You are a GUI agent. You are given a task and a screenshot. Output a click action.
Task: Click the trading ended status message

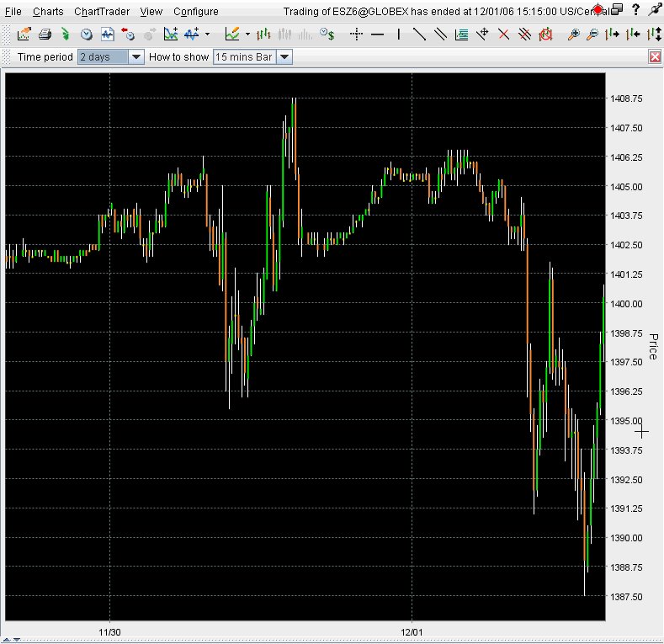447,12
